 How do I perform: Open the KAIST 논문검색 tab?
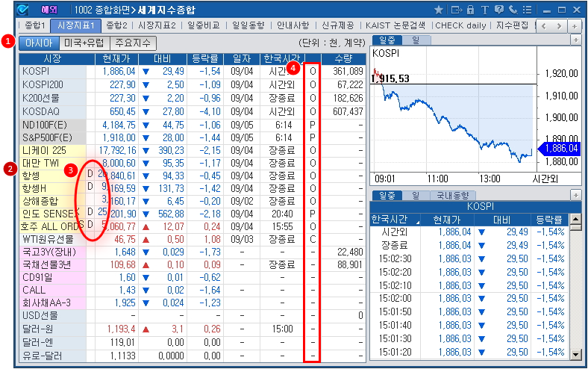[x=395, y=25]
